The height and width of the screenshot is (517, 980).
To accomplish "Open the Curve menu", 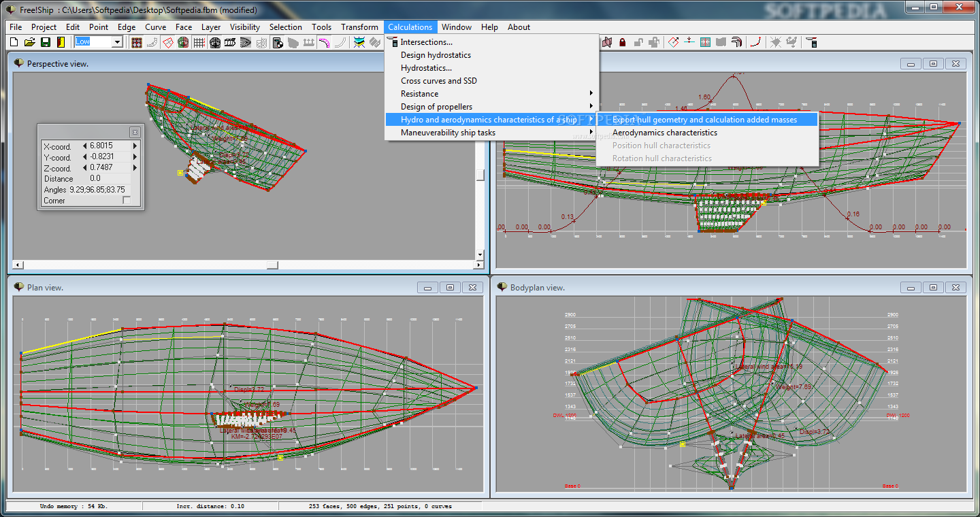I will (x=156, y=27).
